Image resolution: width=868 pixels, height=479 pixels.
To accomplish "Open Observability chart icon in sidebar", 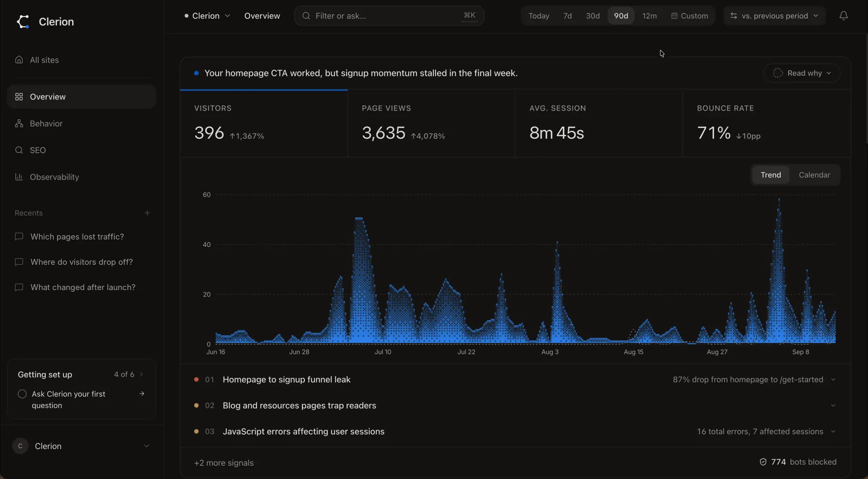I will pos(19,177).
